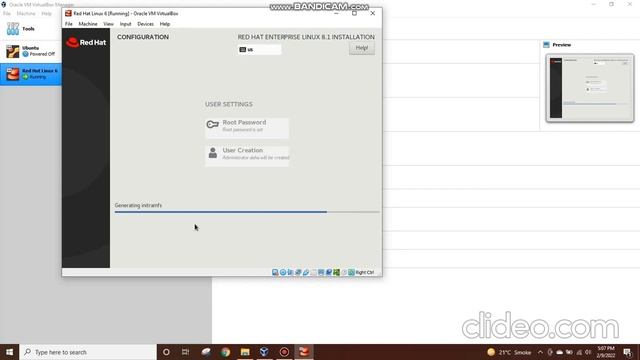The image size is (640, 360).
Task: Open the File menu of the VM window
Action: (x=69, y=24)
